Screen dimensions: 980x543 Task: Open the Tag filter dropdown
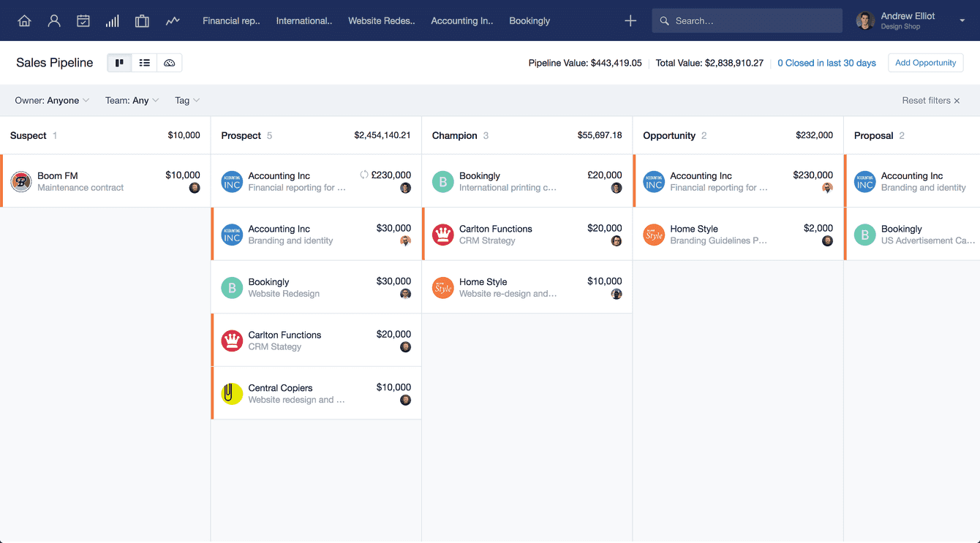point(187,100)
